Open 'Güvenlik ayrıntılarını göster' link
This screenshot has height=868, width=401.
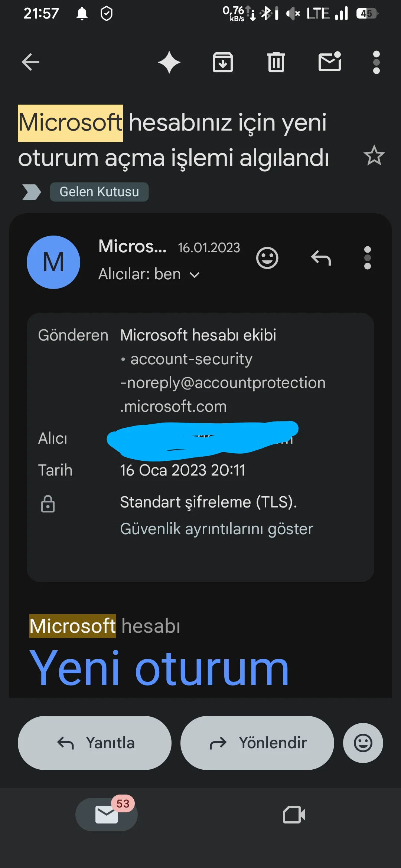[x=216, y=529]
